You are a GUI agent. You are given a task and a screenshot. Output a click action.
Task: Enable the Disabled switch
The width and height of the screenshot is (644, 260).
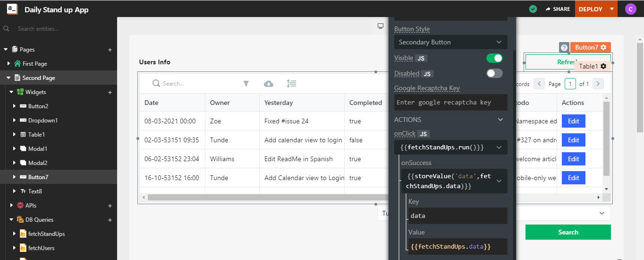494,73
